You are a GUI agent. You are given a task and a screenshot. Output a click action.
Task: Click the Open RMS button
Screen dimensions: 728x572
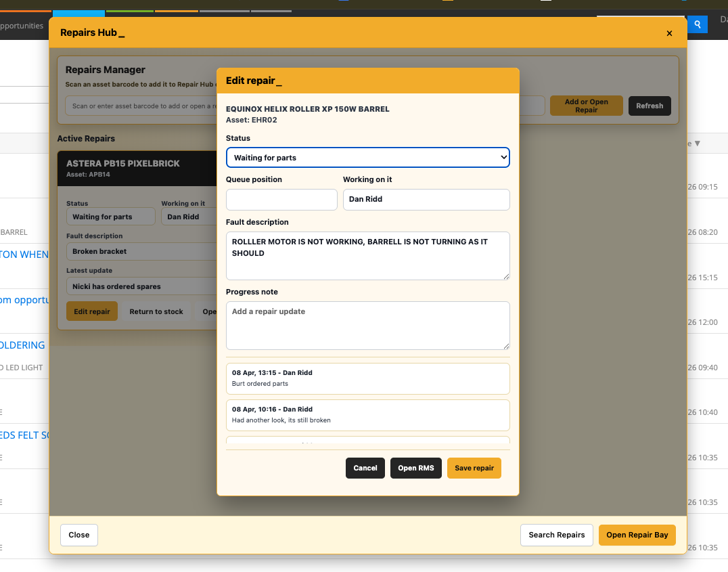point(415,468)
